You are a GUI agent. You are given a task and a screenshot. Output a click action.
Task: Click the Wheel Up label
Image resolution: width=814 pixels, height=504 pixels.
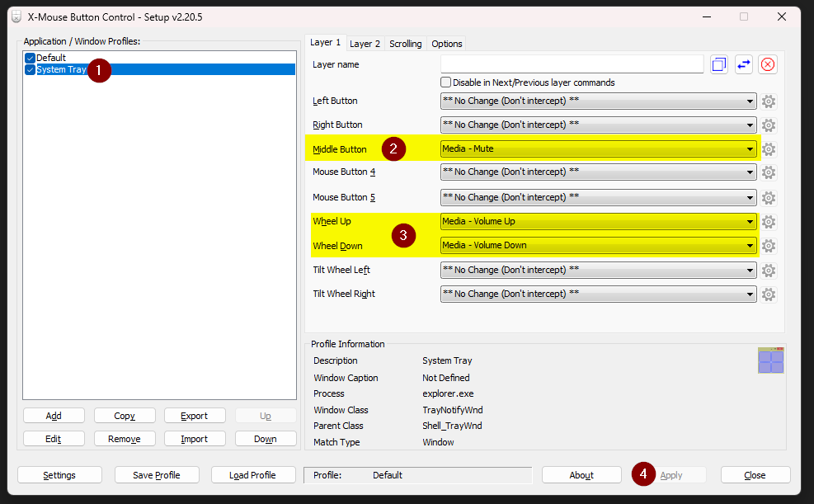tap(332, 221)
